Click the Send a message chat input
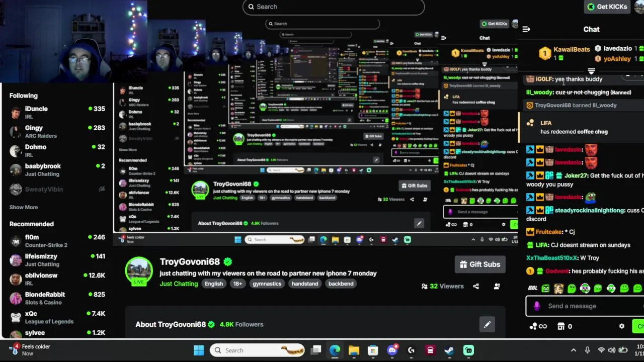644x362 pixels. tap(586, 306)
